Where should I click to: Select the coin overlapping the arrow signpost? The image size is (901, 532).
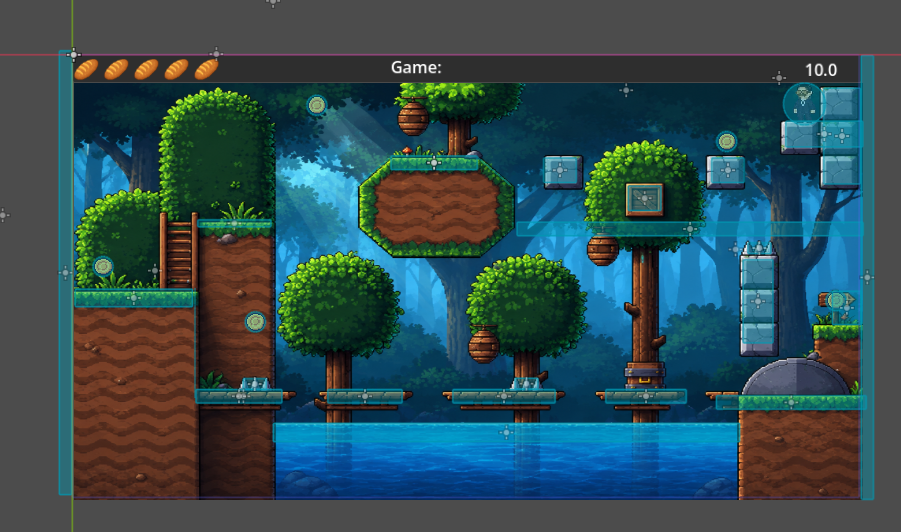point(837,300)
